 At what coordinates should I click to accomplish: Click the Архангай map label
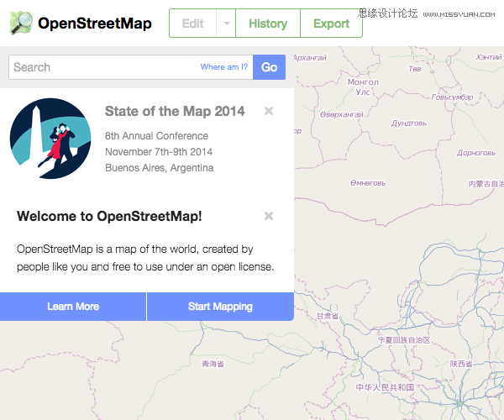pyautogui.click(x=310, y=58)
